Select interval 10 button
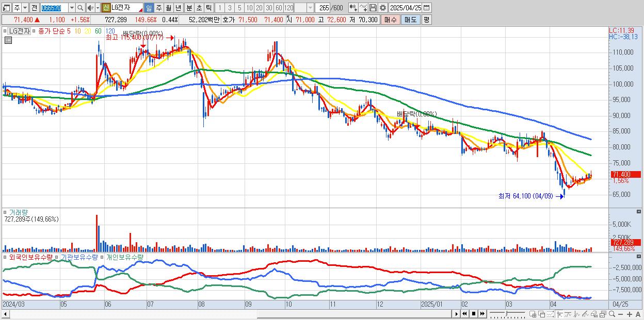This screenshot has height=320, width=644. pyautogui.click(x=249, y=8)
